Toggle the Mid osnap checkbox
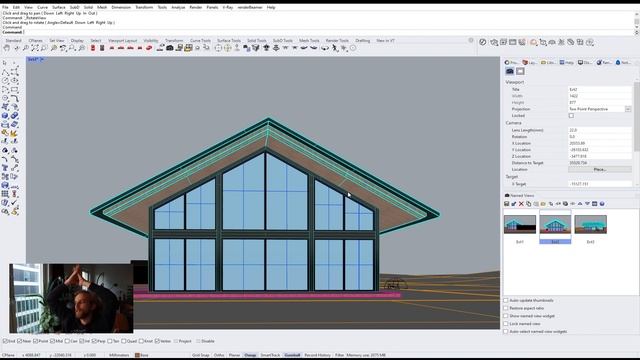Viewport: 640px width, 360px height. click(x=52, y=341)
